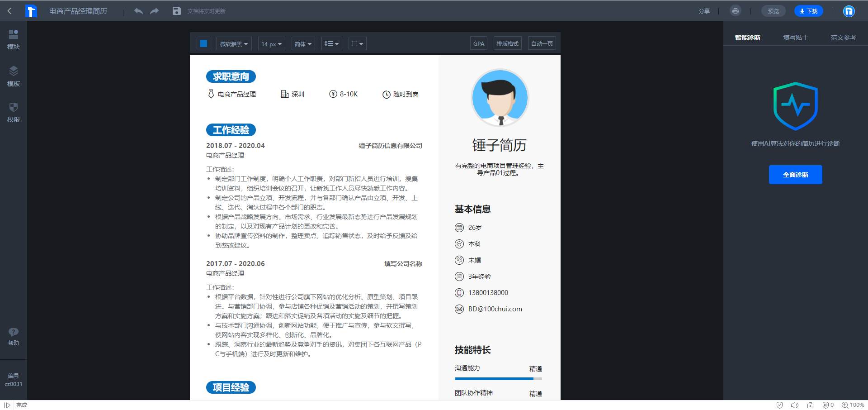This screenshot has width=868, height=410.
Task: Click the 3年经验 entry
Action: [x=480, y=277]
